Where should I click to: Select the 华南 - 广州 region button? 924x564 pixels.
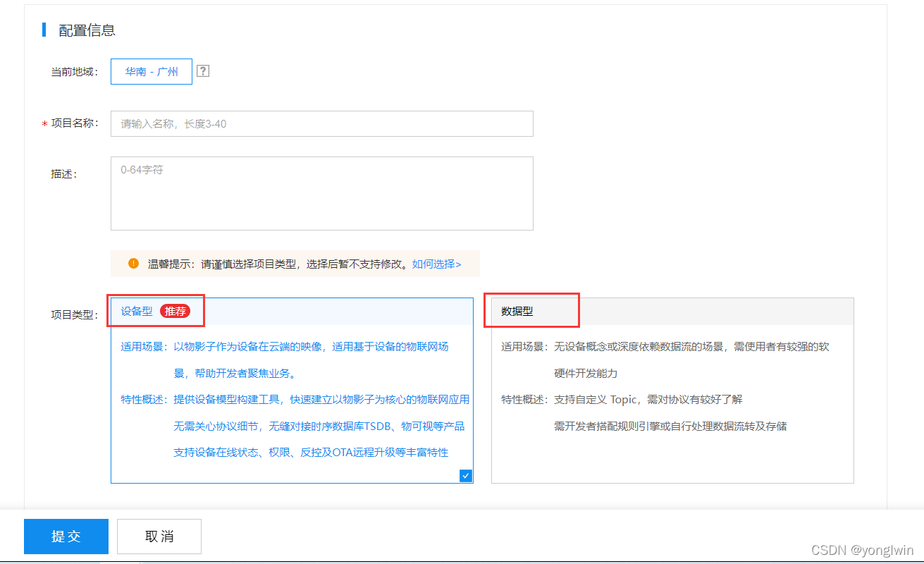point(152,71)
